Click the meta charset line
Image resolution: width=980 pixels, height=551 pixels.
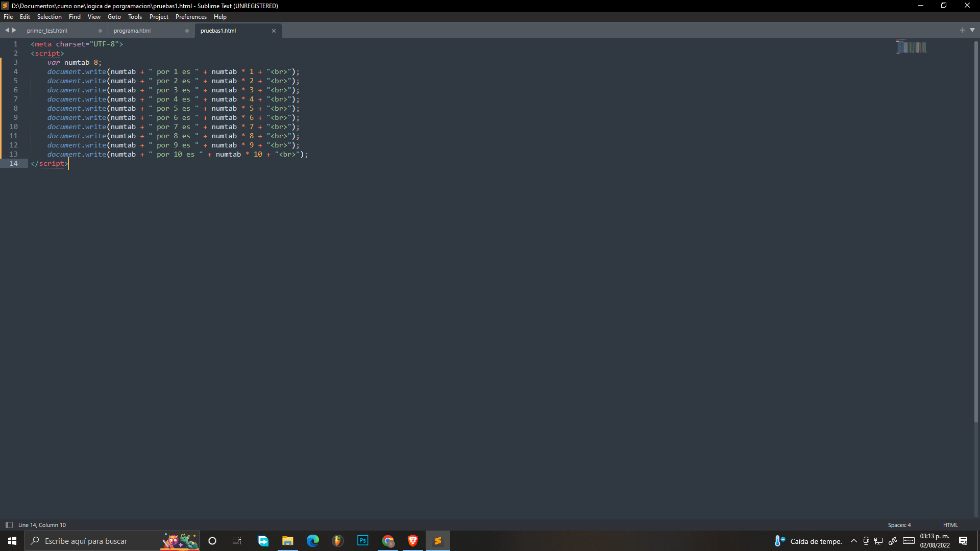click(x=77, y=44)
